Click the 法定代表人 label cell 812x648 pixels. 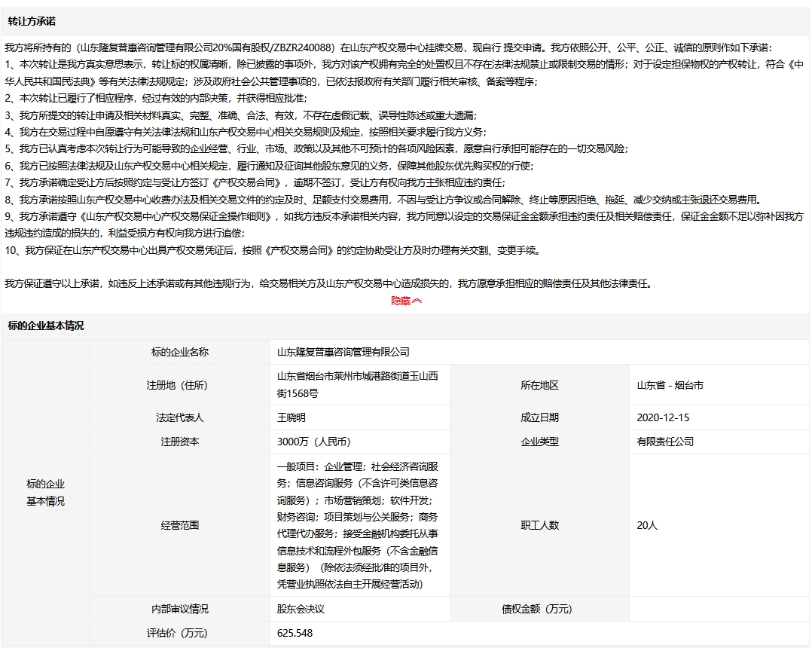(x=180, y=417)
